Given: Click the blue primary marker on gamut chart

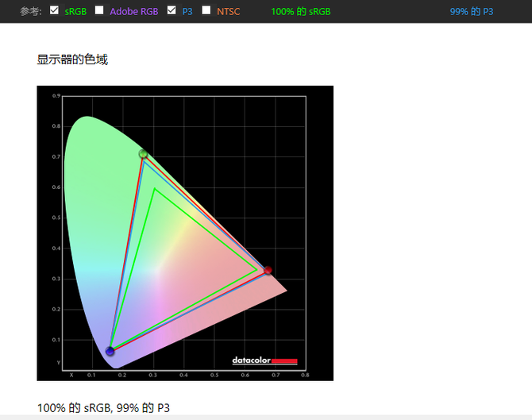Looking at the screenshot, I should click(110, 351).
